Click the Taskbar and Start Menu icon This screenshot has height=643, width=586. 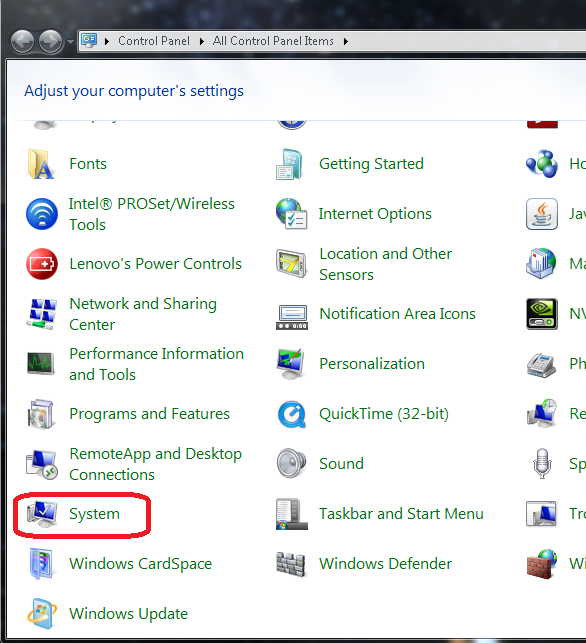pyautogui.click(x=292, y=514)
